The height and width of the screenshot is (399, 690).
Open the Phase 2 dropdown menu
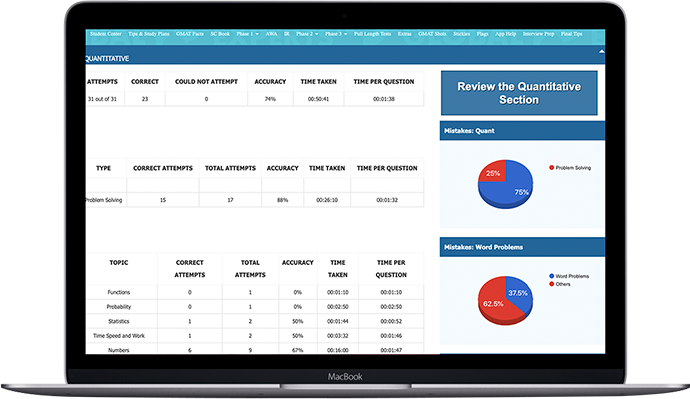307,34
